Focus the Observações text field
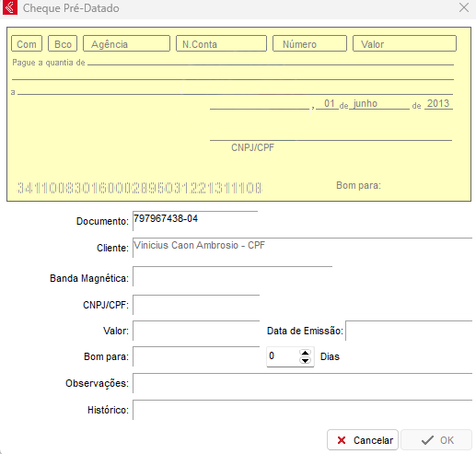Screen dimensions: 476x454 (x=302, y=383)
